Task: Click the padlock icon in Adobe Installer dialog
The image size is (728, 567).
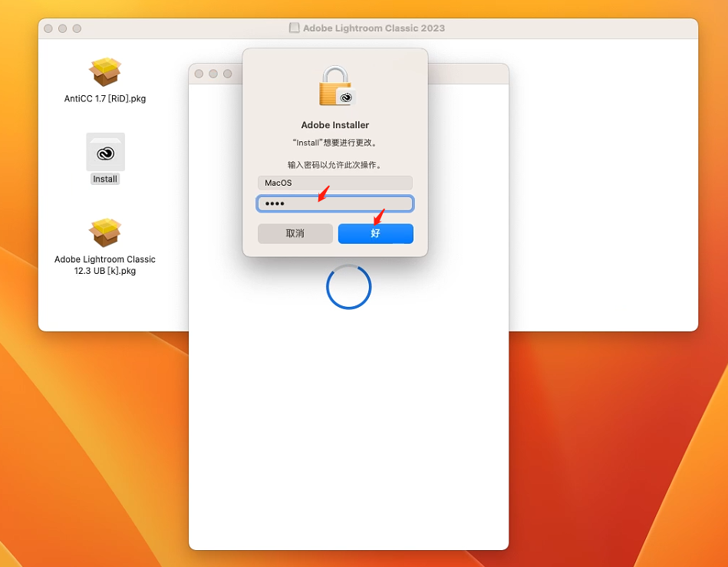Action: pyautogui.click(x=336, y=85)
